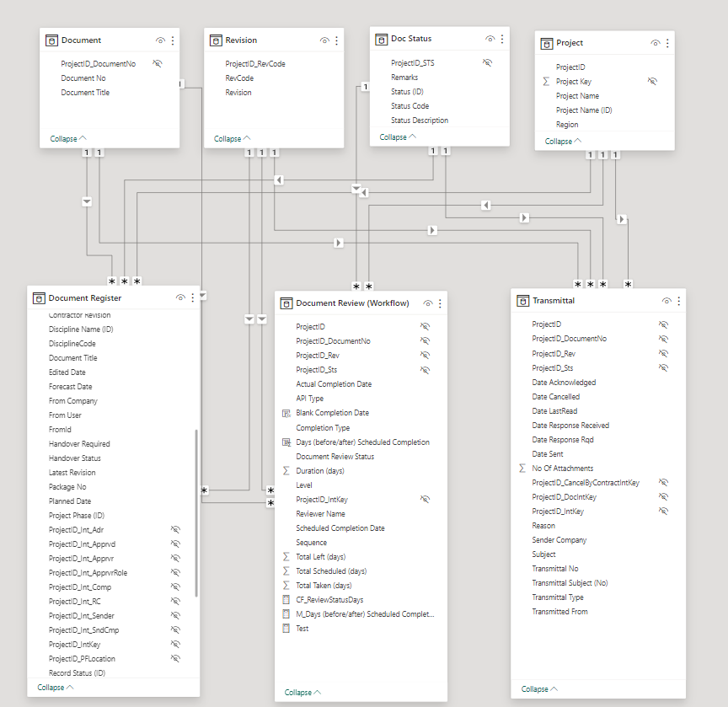Viewport: 728px width, 707px height.
Task: Unhide ProjectID_CancelByContractIntKey in Transmittal
Action: pyautogui.click(x=663, y=482)
